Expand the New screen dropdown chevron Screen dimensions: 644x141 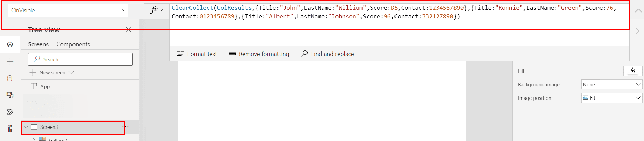71,73
